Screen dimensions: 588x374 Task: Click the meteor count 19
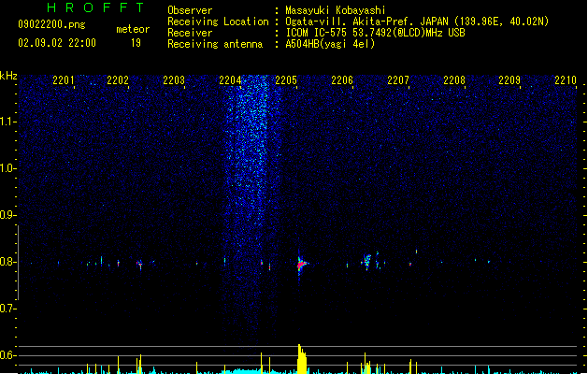point(136,43)
